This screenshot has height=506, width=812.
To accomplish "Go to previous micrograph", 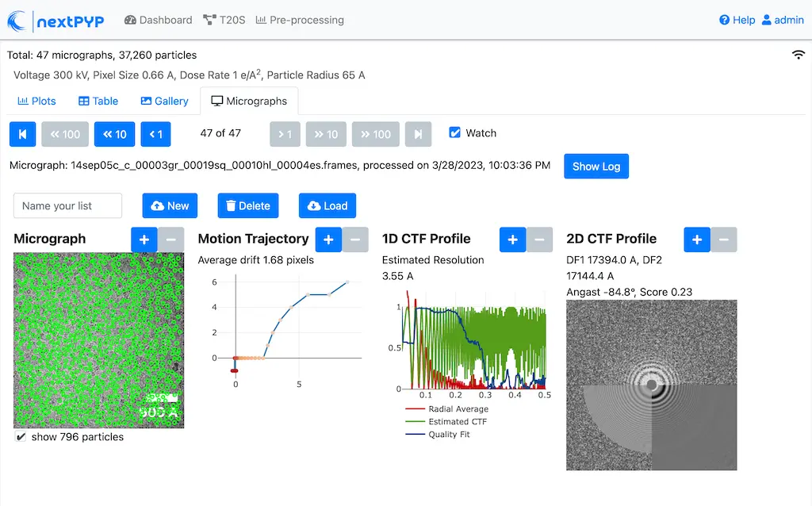I will [155, 134].
